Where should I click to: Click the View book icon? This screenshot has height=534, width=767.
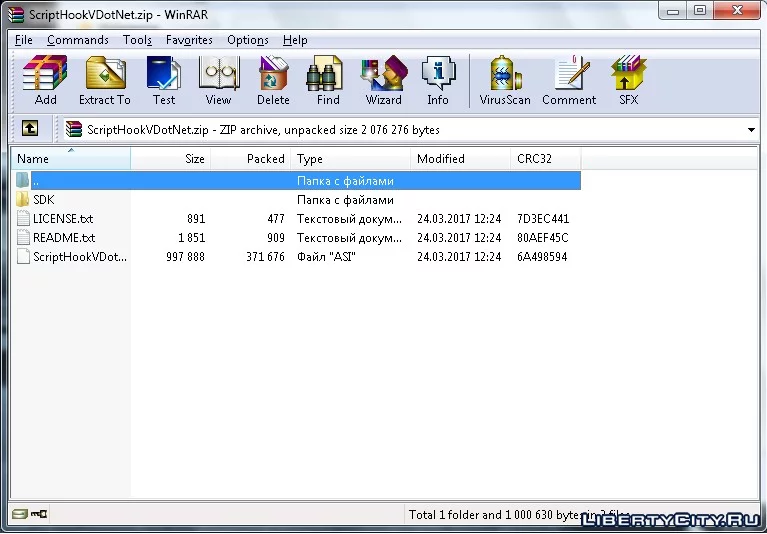(219, 73)
